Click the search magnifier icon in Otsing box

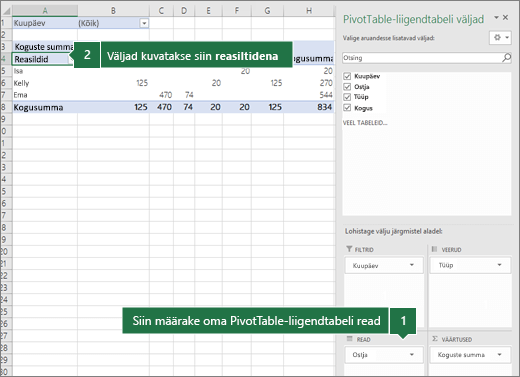[x=506, y=58]
